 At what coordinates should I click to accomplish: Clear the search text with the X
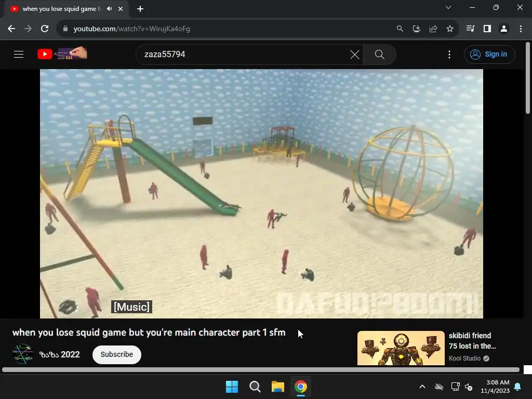(354, 54)
